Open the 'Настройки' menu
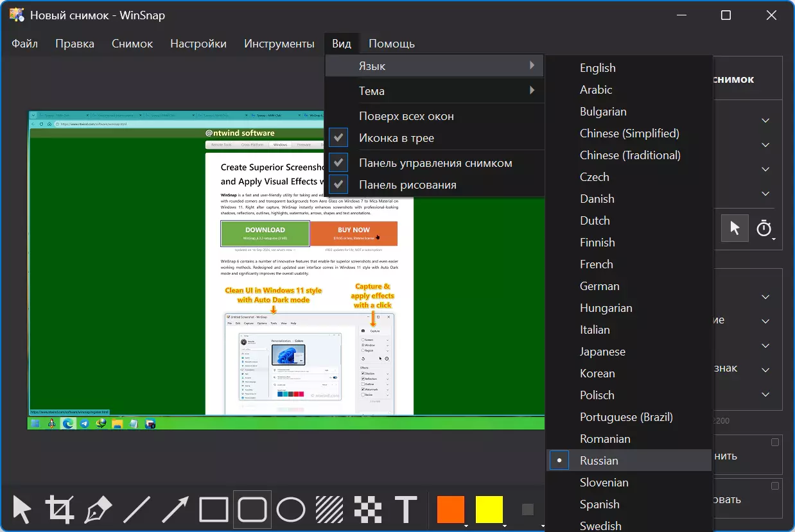Viewport: 795px width, 532px height. point(198,44)
